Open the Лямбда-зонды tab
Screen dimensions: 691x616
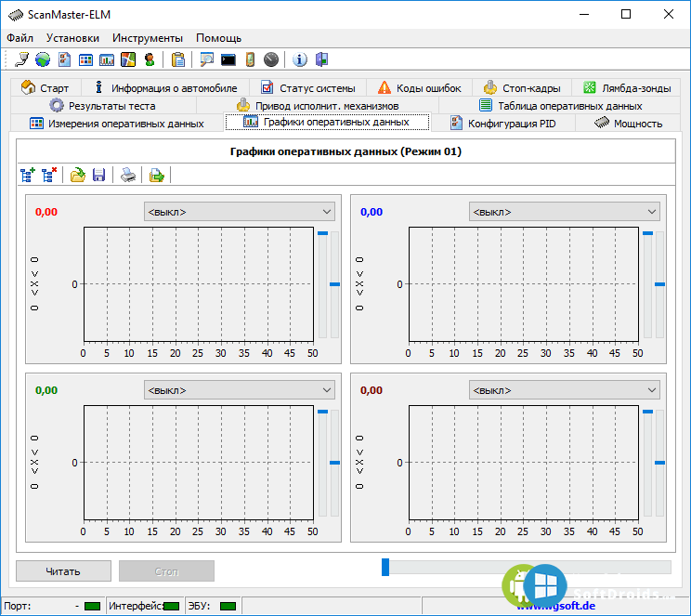[626, 87]
